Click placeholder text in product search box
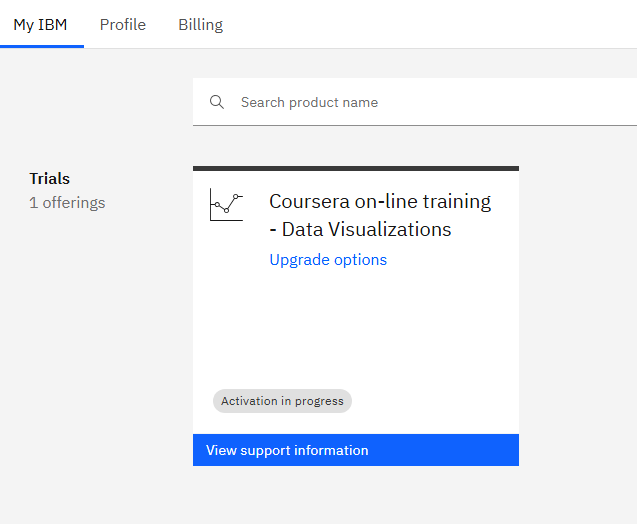This screenshot has height=524, width=637. [x=309, y=102]
